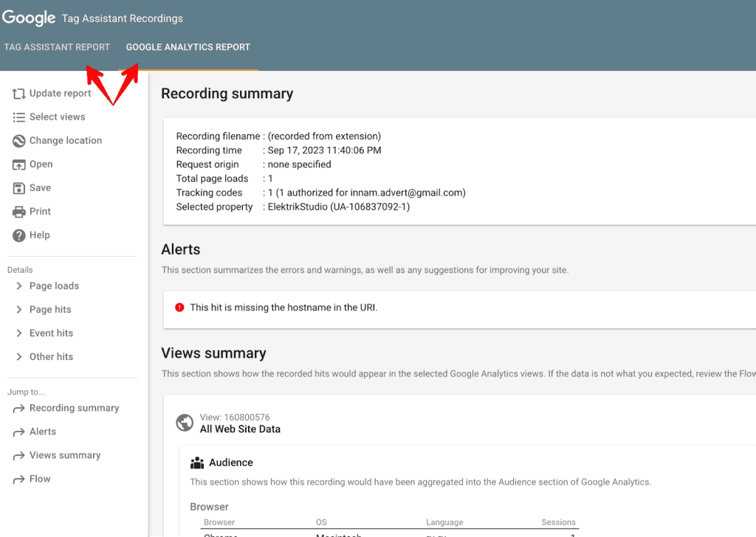Viewport: 756px width, 537px height.
Task: Click the Google logo in the header
Action: [x=29, y=18]
